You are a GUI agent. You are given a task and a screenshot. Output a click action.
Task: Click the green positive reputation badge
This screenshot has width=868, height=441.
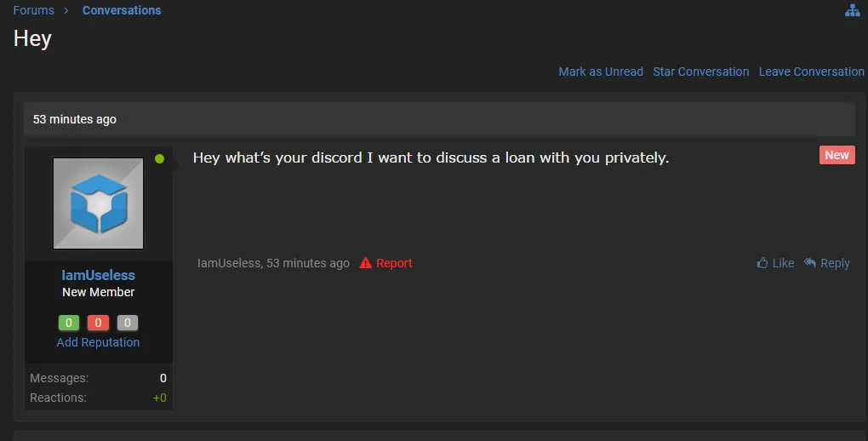point(69,323)
